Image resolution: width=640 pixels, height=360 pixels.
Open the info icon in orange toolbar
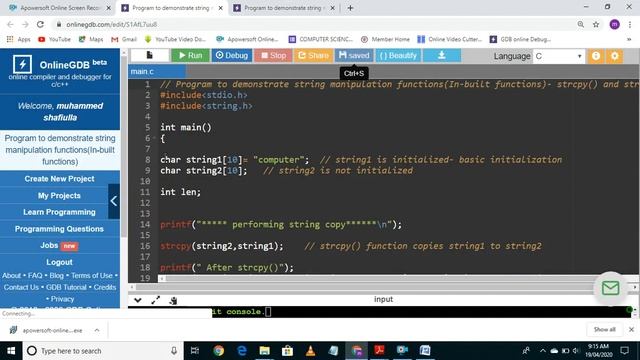click(x=596, y=56)
